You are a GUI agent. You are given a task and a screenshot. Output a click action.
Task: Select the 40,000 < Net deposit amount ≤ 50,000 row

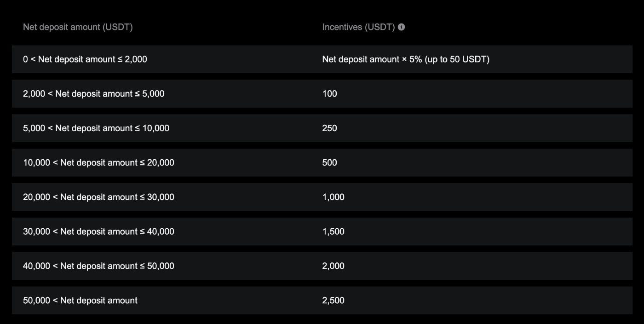pos(98,266)
